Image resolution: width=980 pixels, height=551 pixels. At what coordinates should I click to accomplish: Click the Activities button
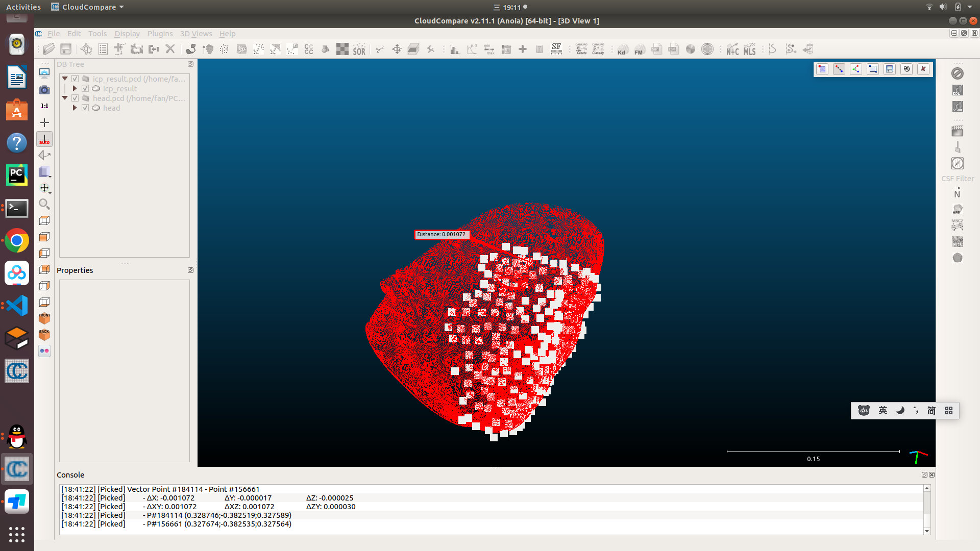click(x=23, y=7)
